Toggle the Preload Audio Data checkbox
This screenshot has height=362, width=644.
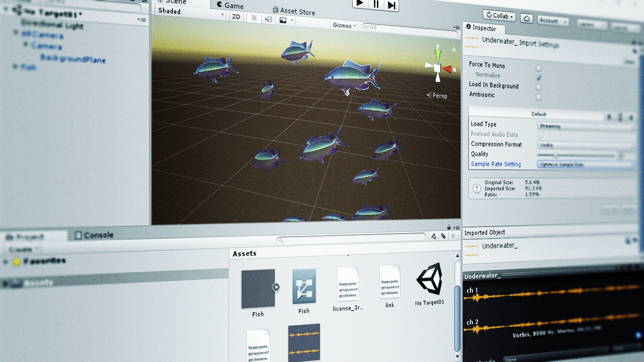pyautogui.click(x=540, y=135)
